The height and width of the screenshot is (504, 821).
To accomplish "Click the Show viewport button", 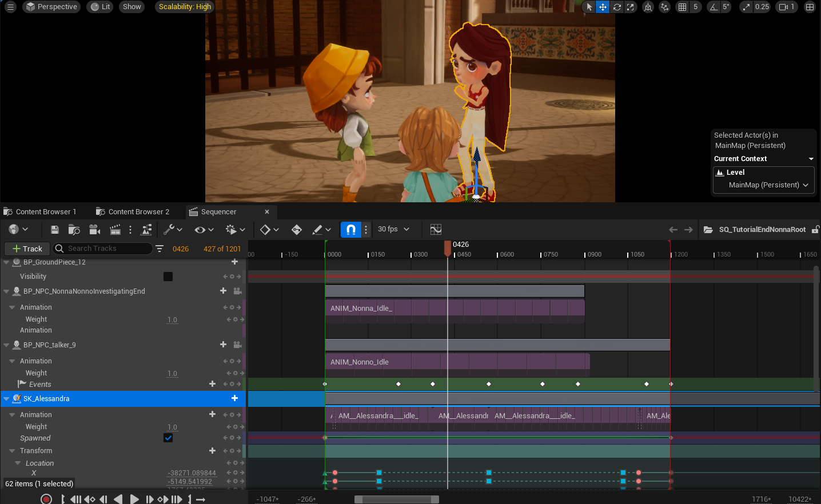I will point(131,7).
